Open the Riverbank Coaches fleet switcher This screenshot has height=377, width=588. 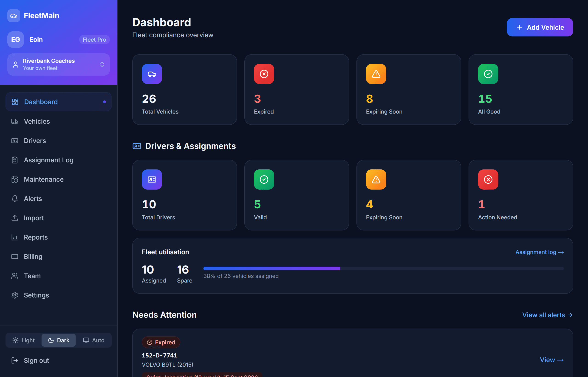(x=59, y=64)
